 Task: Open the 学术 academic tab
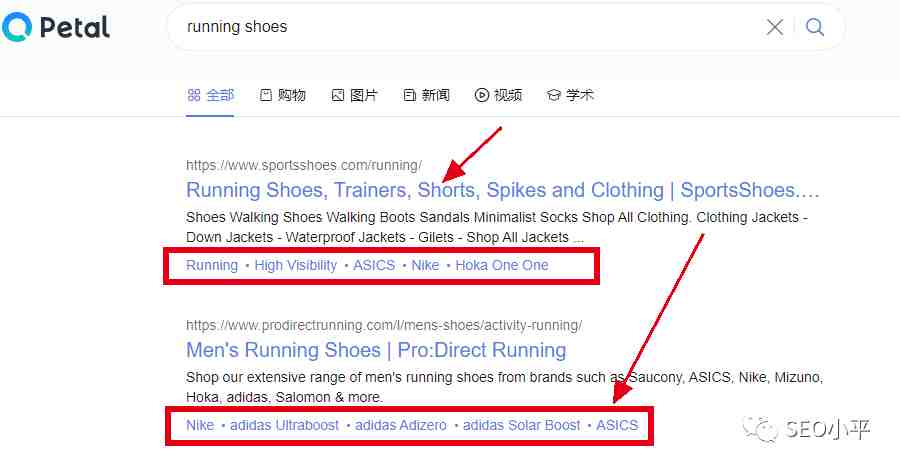pos(570,95)
